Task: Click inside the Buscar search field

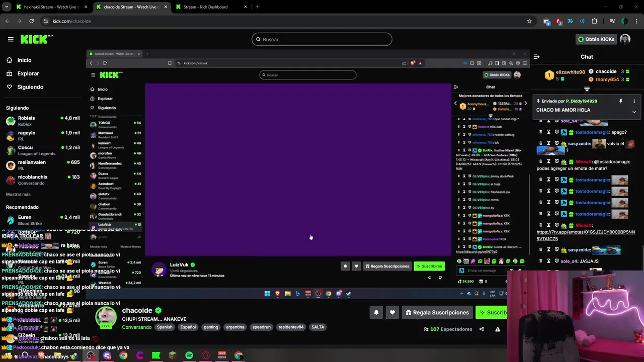Action: [x=322, y=39]
